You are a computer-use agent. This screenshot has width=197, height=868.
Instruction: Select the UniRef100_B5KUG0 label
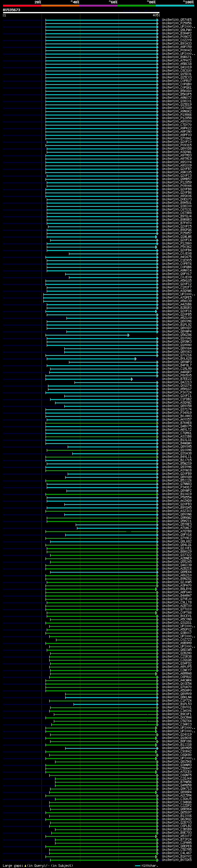[177, 91]
